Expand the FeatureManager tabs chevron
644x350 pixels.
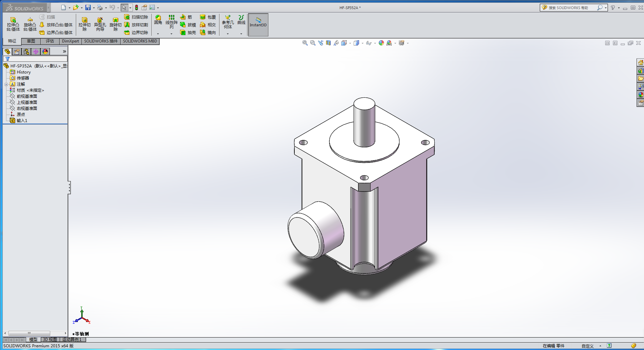click(x=64, y=52)
